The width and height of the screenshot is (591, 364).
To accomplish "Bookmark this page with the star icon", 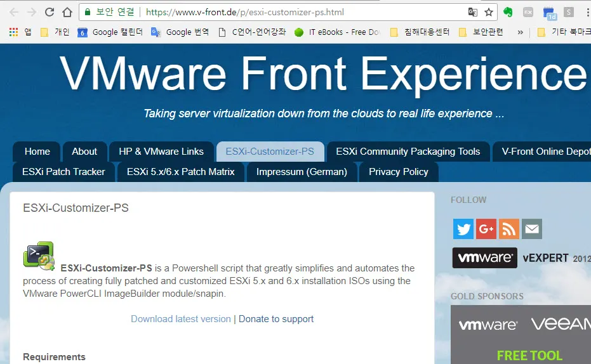I will [x=489, y=12].
